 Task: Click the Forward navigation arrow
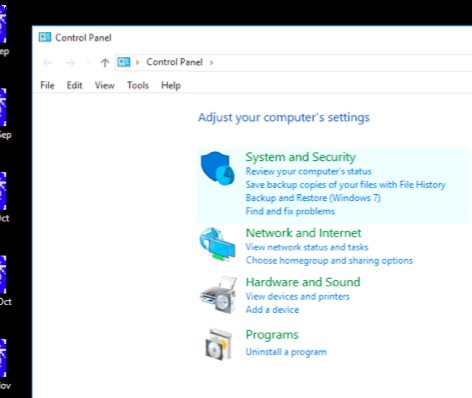[x=70, y=63]
